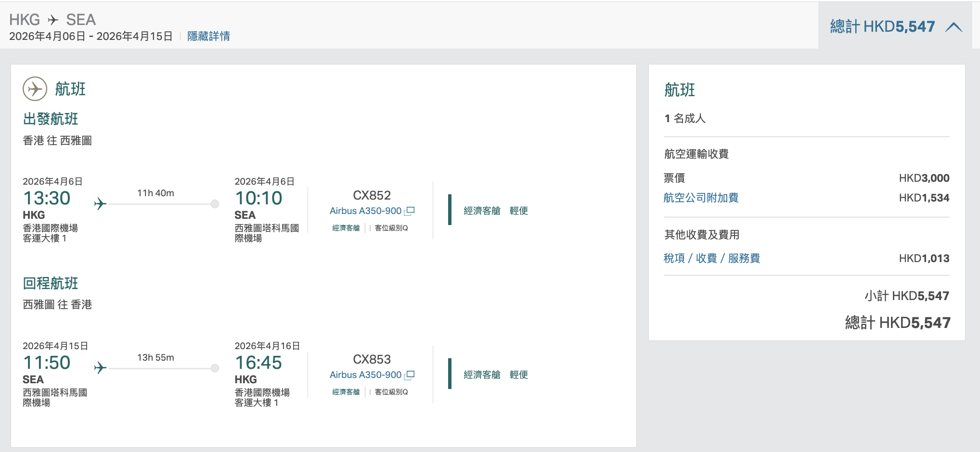The image size is (980, 452).
Task: Click the 總計 HKD5,547 in fare summary panel
Action: point(898,323)
